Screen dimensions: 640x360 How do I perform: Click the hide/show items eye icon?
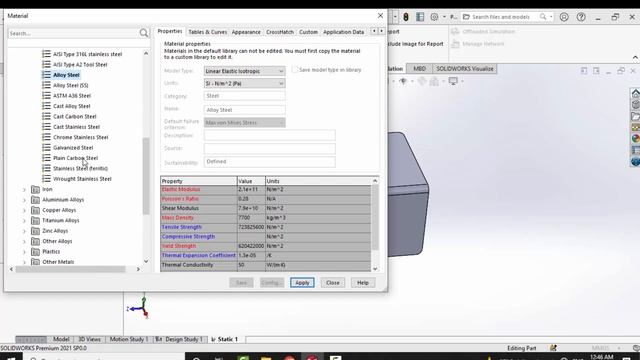403,81
